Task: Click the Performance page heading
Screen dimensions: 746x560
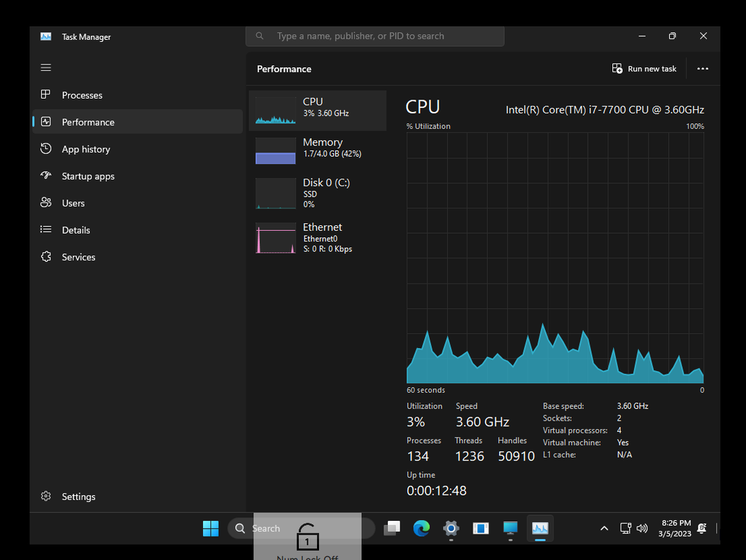Action: tap(284, 69)
